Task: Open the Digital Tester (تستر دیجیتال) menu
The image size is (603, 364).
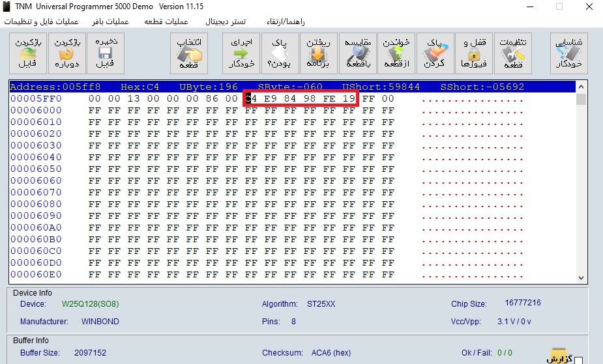Action: click(x=226, y=21)
